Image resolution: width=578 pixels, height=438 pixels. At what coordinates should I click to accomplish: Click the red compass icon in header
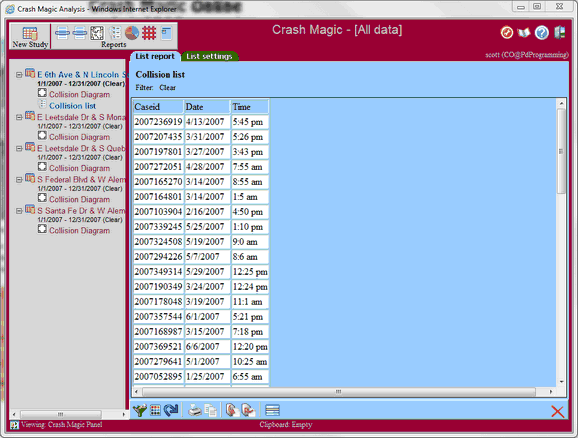507,32
